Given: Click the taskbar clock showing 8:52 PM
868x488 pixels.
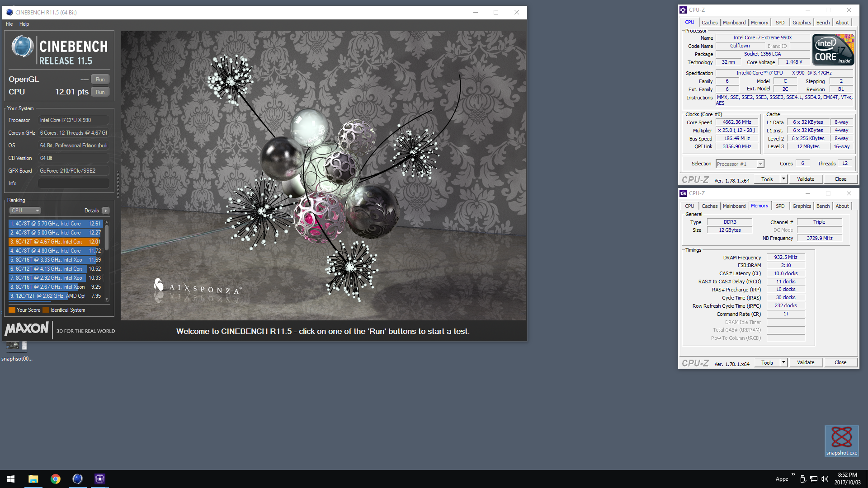Looking at the screenshot, I should tap(847, 479).
